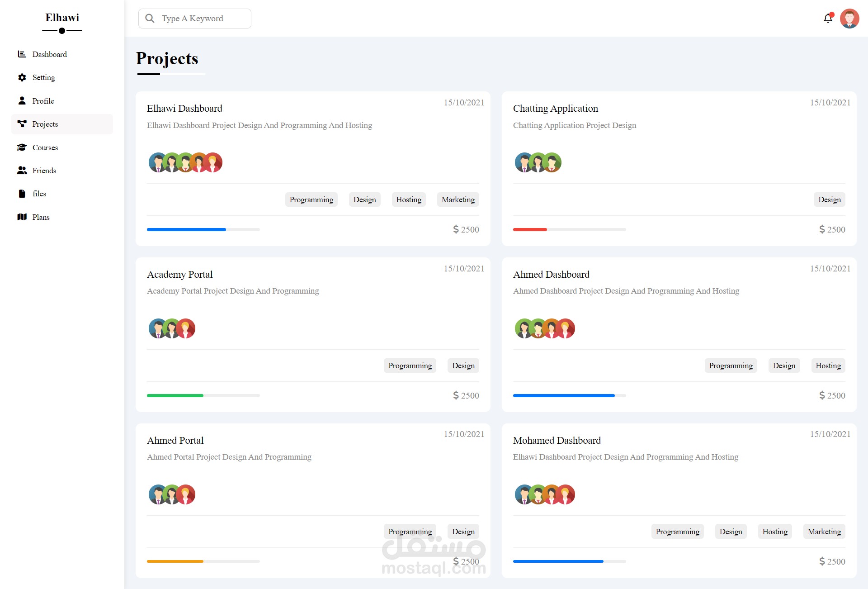Click the Plans map icon
The image size is (868, 589).
[x=22, y=217]
